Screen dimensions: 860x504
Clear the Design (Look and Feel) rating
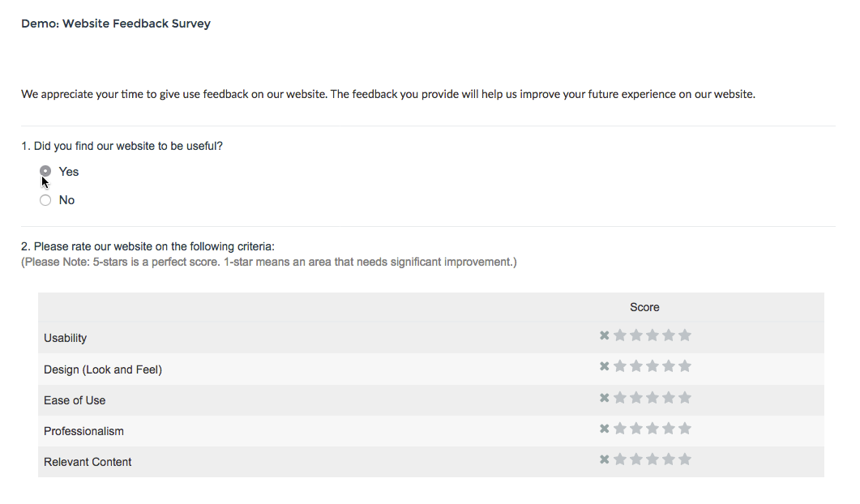tap(604, 366)
